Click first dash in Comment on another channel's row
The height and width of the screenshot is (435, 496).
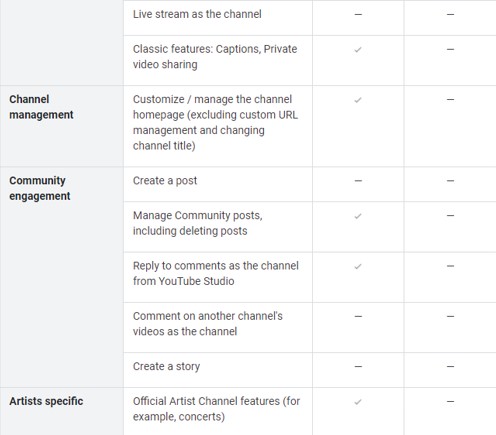[x=358, y=316]
